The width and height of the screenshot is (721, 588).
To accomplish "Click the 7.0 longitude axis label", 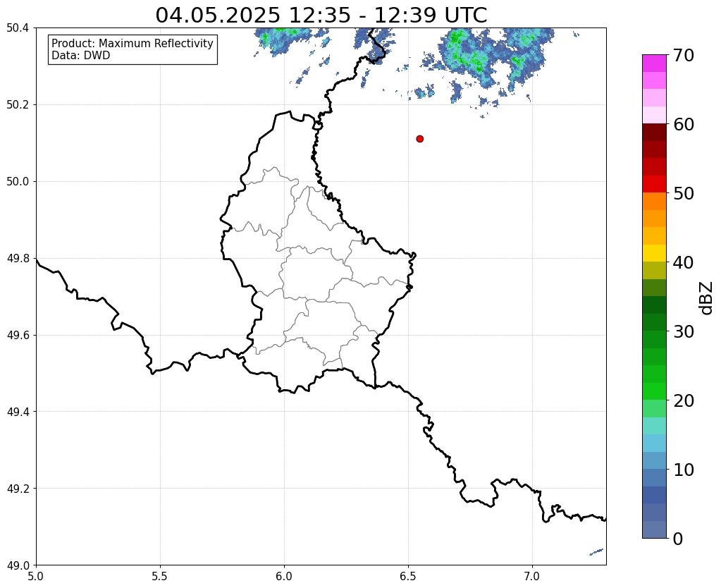I will tap(532, 577).
